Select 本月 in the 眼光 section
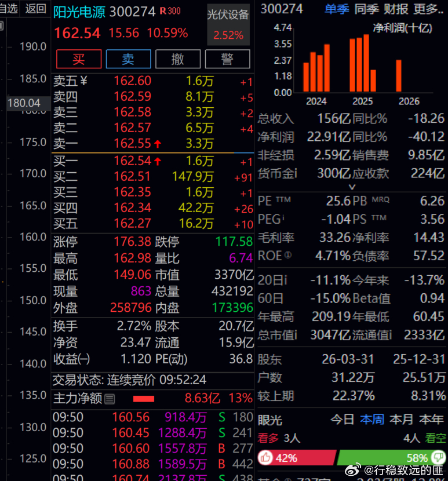Image resolution: width=448 pixels, height=481 pixels. click(402, 420)
